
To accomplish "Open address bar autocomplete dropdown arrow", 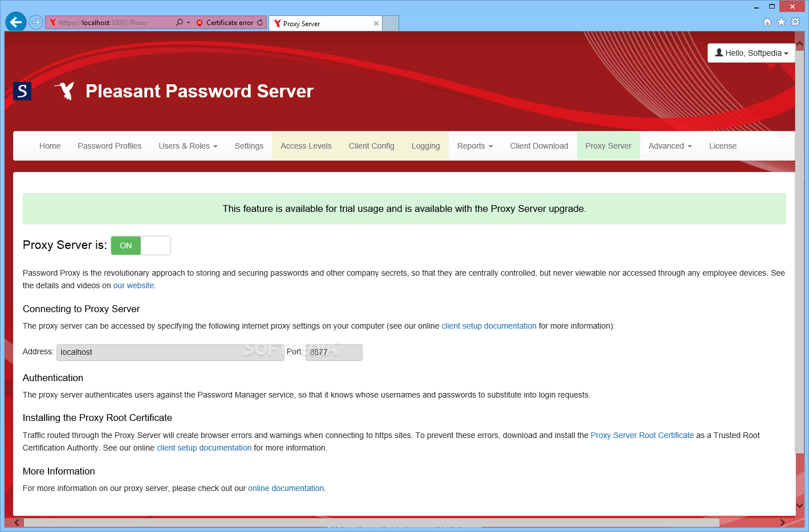I will (188, 23).
